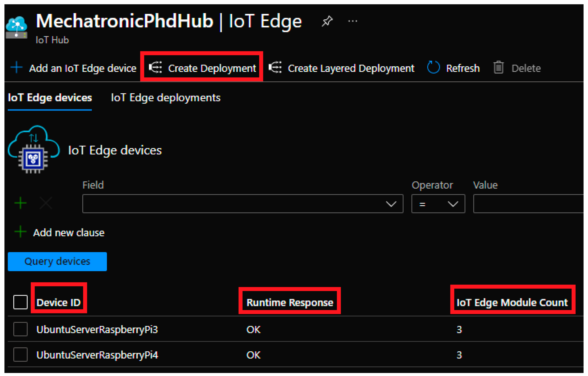The height and width of the screenshot is (376, 588).
Task: Click the Create Layered Deployment icon
Action: (x=275, y=68)
